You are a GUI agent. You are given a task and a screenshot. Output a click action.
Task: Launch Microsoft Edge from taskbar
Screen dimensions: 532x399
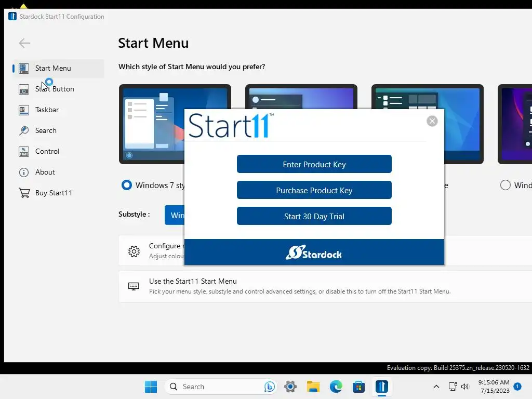[336, 387]
